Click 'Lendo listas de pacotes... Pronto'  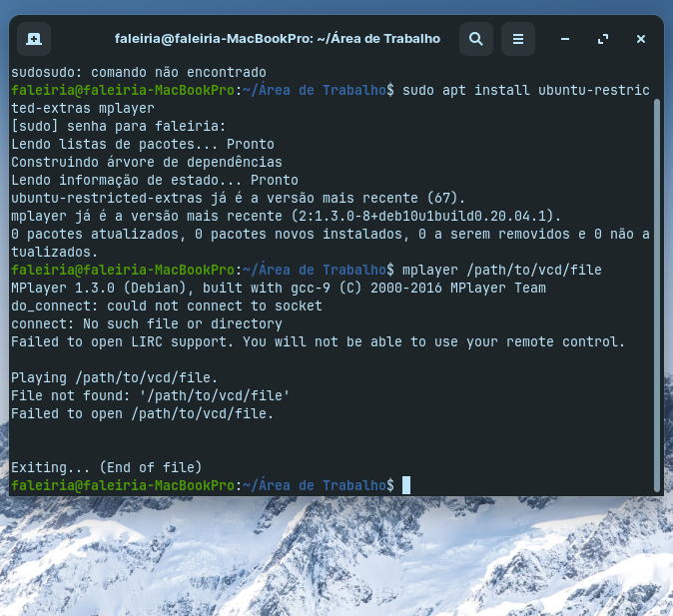[143, 144]
